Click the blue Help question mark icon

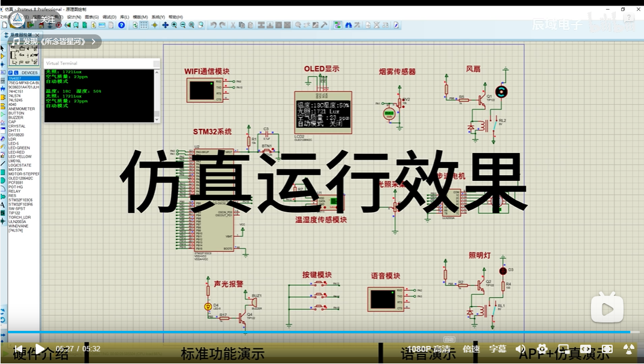(x=121, y=25)
